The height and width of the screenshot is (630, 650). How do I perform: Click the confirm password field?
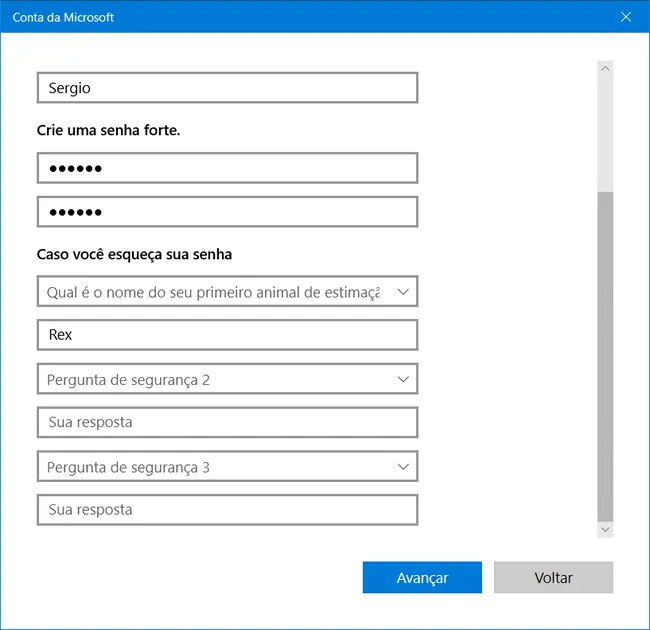227,212
